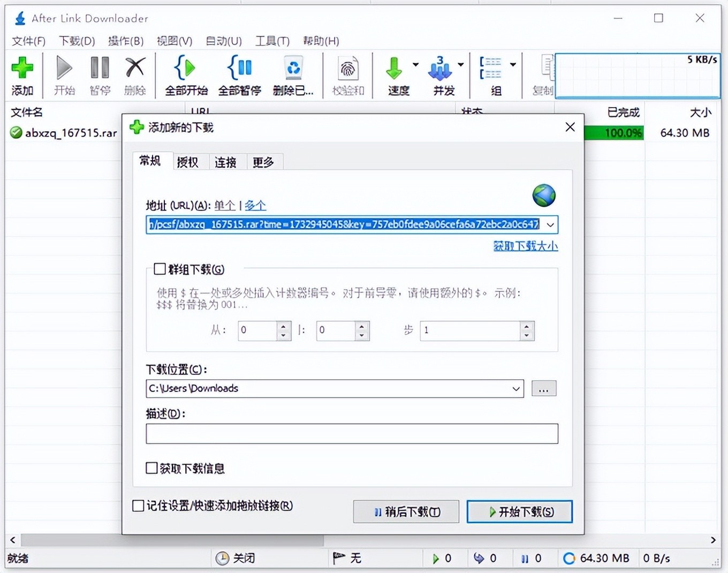728x573 pixels.
Task: Check the get download info checkbox
Action: click(x=151, y=468)
